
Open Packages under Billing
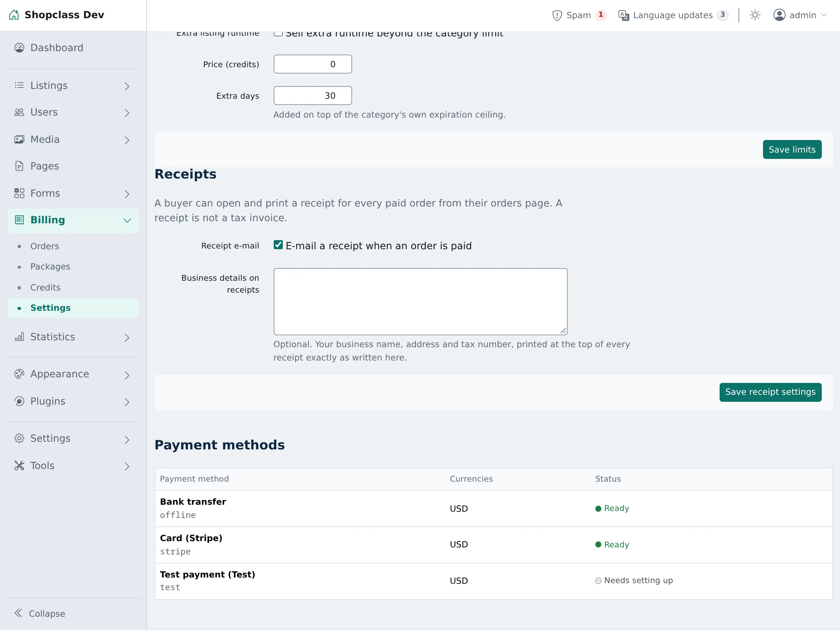50,267
